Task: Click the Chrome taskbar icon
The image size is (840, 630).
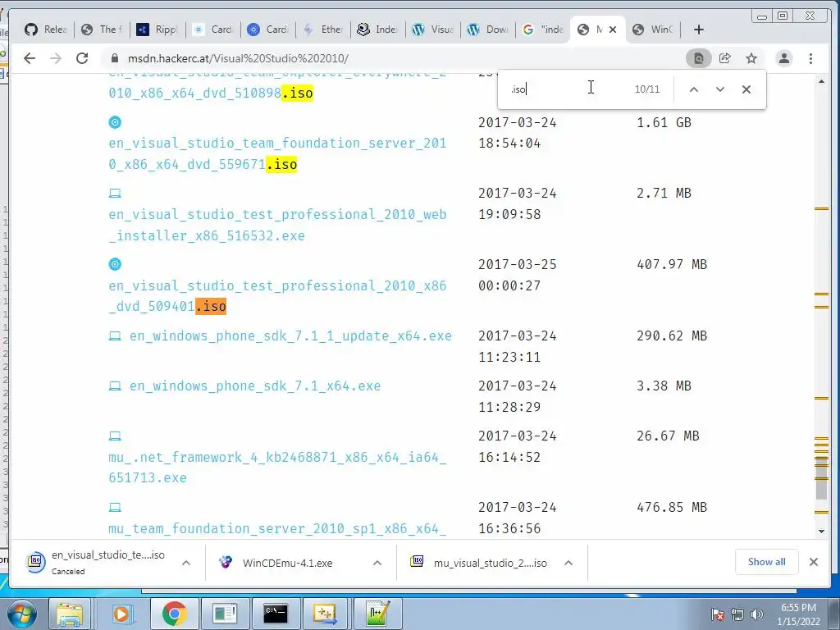Action: tap(174, 614)
